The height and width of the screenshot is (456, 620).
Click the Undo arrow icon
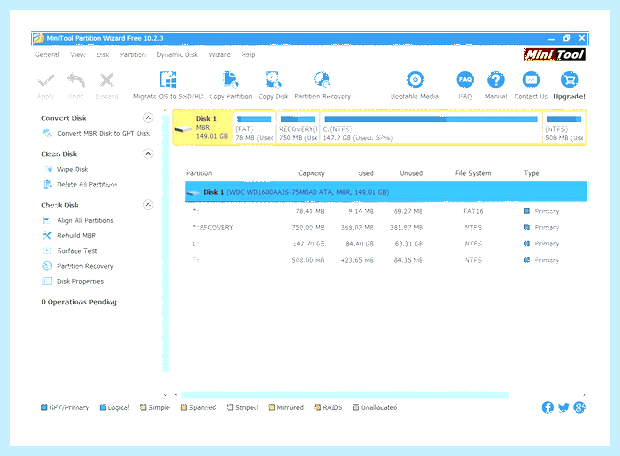pyautogui.click(x=76, y=80)
